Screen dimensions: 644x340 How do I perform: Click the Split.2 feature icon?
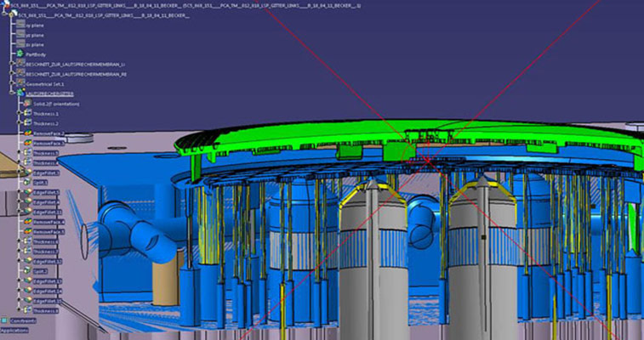[x=27, y=269]
